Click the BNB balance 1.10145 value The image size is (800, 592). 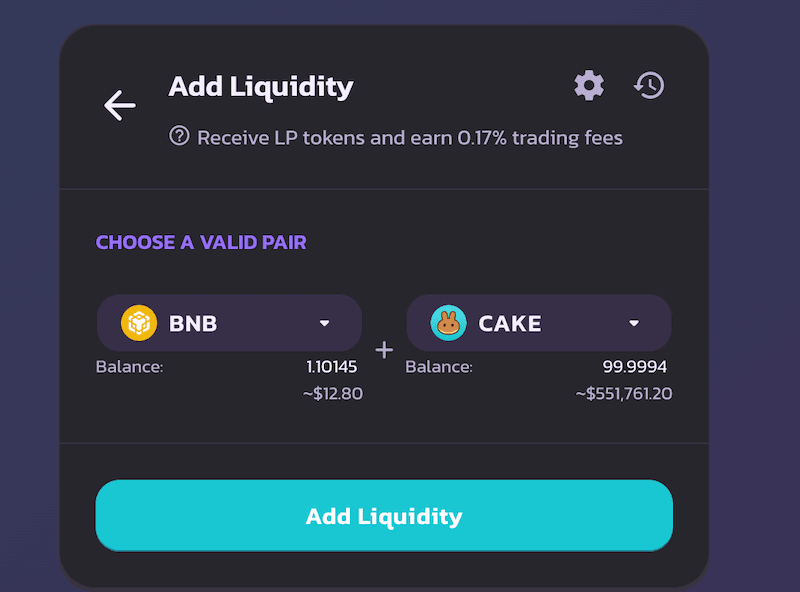[331, 367]
